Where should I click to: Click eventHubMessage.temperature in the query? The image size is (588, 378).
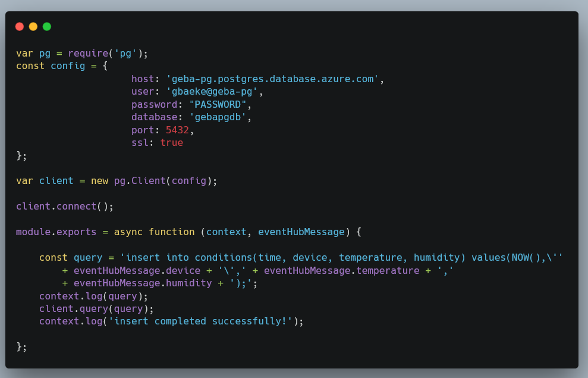[342, 271]
